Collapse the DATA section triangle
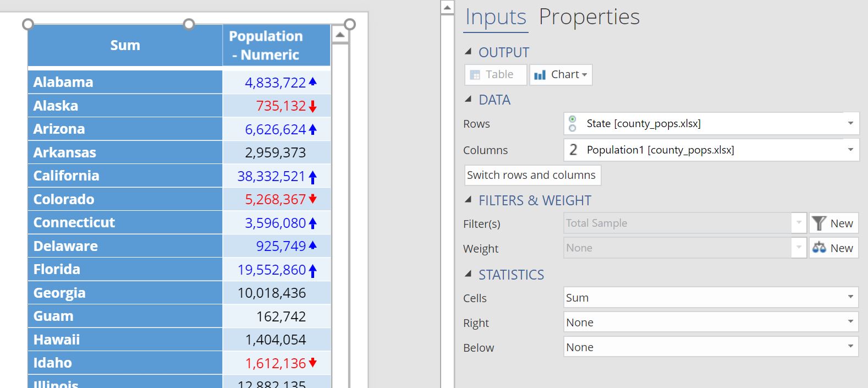Image resolution: width=868 pixels, height=388 pixels. tap(468, 99)
